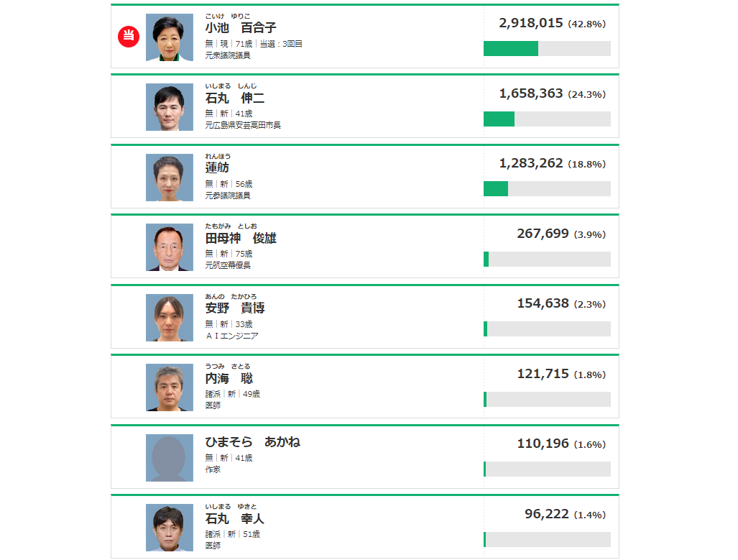Click the red 当 winner badge
This screenshot has width=738, height=560.
coord(129,36)
